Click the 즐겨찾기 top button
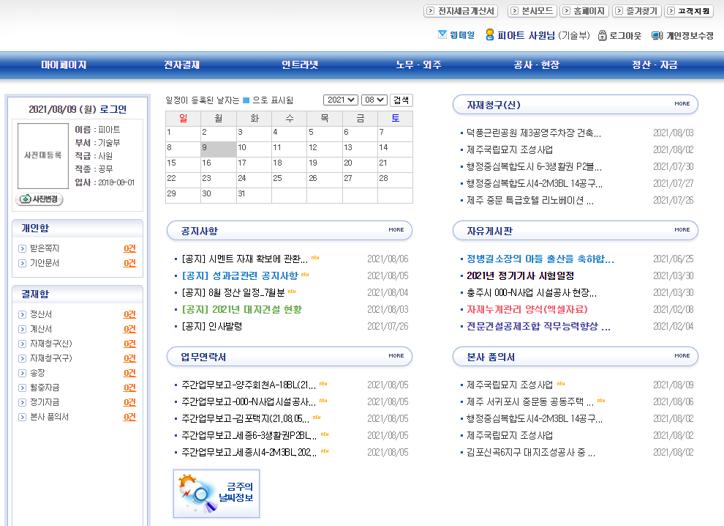724x526 pixels. (x=637, y=11)
